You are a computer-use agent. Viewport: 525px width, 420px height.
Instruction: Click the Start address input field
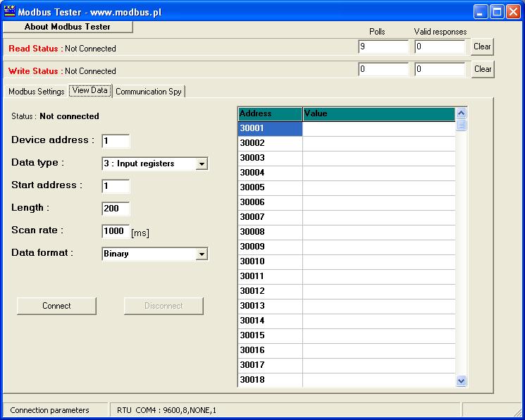[x=116, y=186]
